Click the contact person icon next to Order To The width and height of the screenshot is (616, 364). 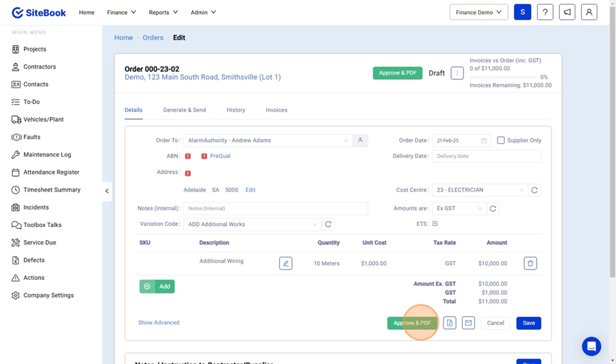click(x=360, y=140)
